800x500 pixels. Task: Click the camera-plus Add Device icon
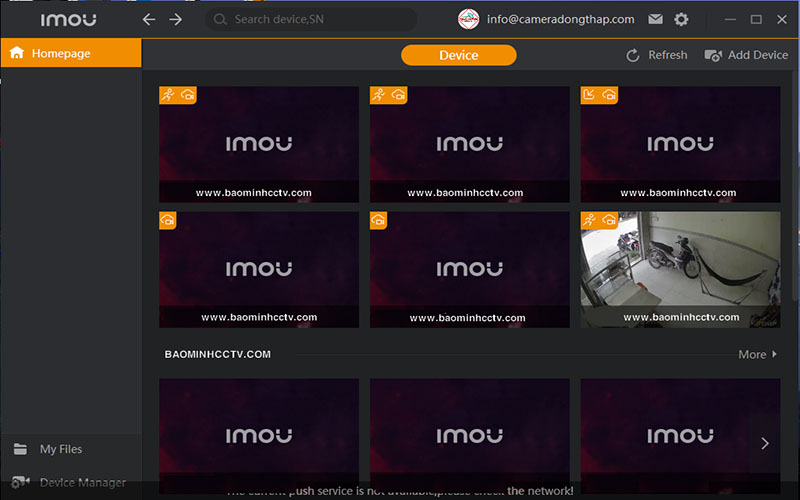713,55
